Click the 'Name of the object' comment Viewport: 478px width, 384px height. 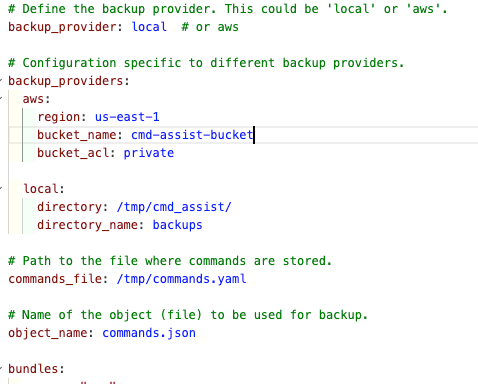[188, 315]
